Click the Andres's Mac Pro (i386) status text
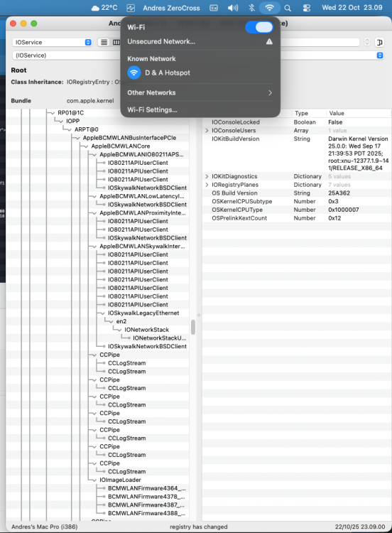This screenshot has height=533, width=392. (x=45, y=527)
